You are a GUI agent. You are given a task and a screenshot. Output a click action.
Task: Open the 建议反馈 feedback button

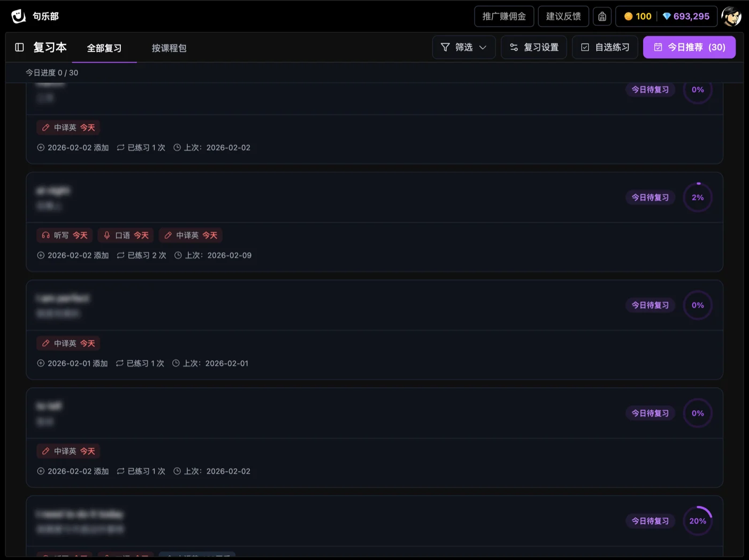[x=563, y=17]
